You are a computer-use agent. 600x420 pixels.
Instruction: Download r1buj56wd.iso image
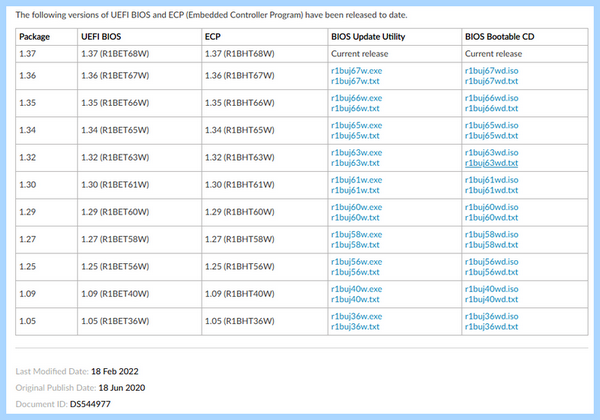tap(491, 262)
